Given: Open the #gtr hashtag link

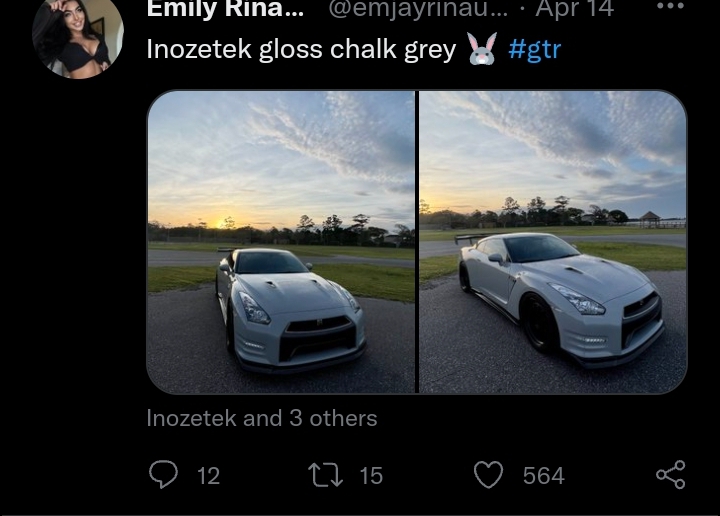Looking at the screenshot, I should coord(535,49).
